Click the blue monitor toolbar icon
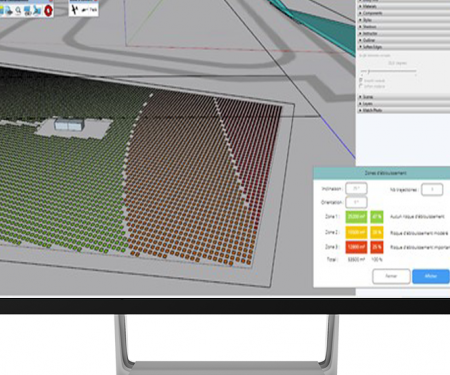450x375 pixels. point(28,11)
